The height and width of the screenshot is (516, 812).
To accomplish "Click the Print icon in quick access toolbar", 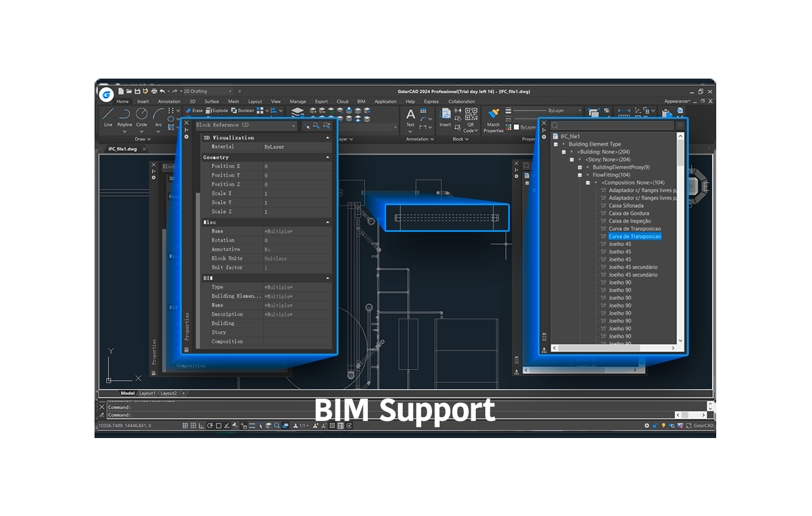I will click(x=154, y=91).
